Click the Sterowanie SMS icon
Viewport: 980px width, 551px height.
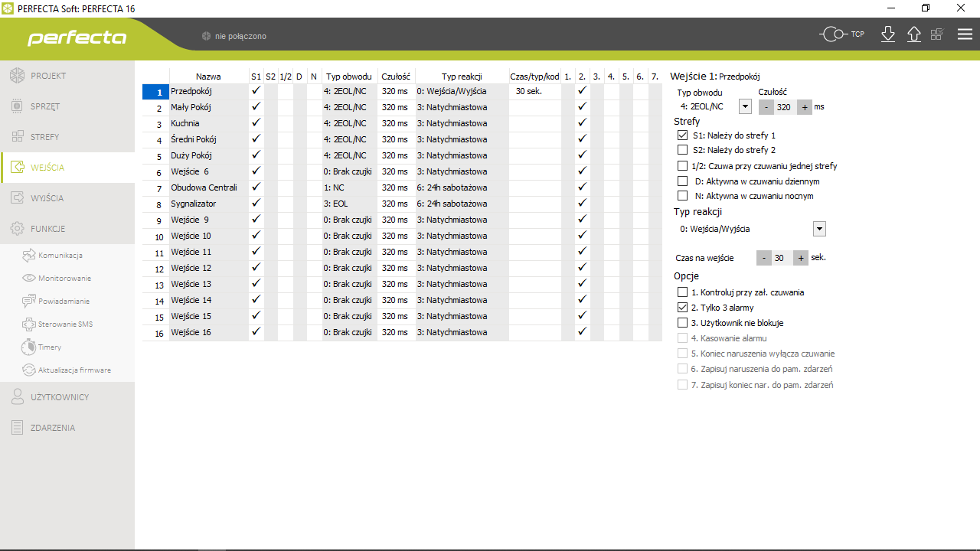click(29, 324)
